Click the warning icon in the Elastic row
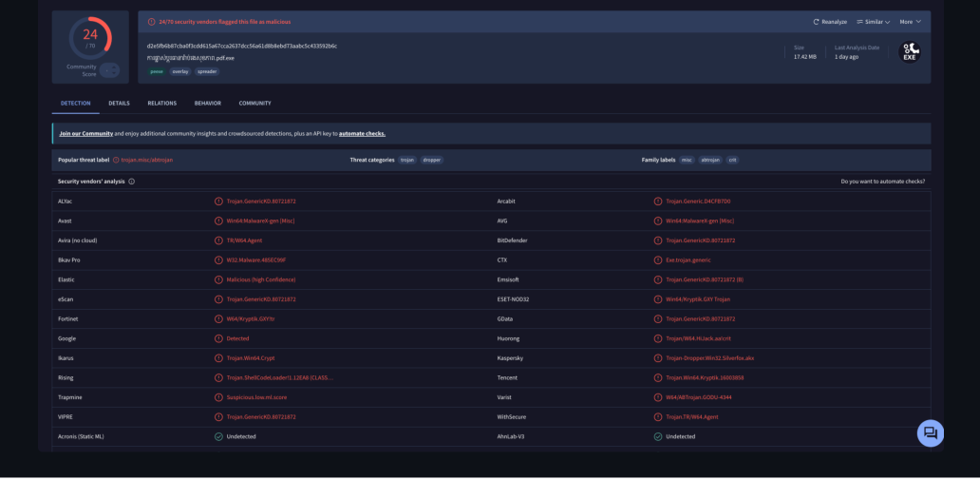 pyautogui.click(x=218, y=279)
